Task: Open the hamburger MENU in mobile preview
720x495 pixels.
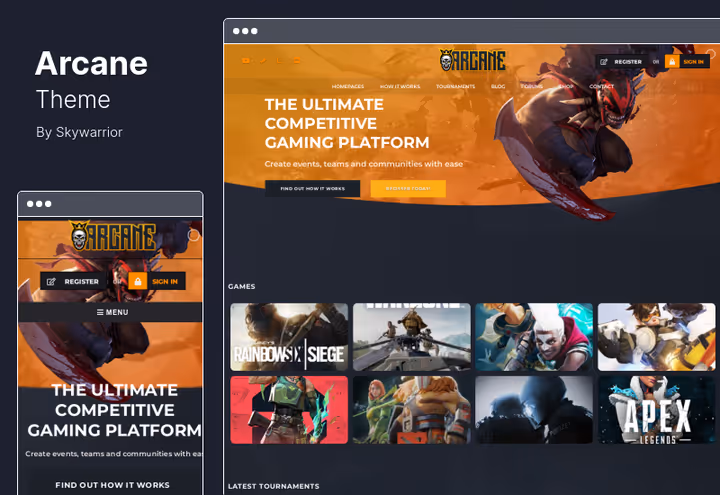Action: click(112, 312)
